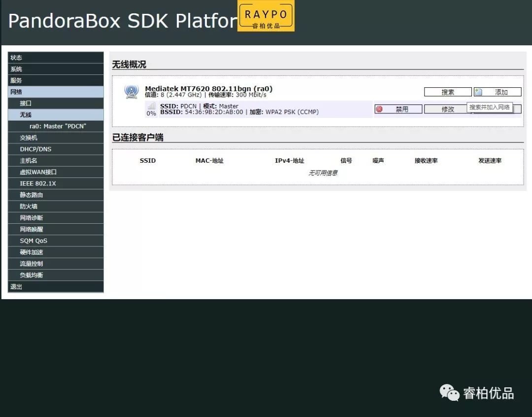Click the 噪声 column header

[x=378, y=161]
